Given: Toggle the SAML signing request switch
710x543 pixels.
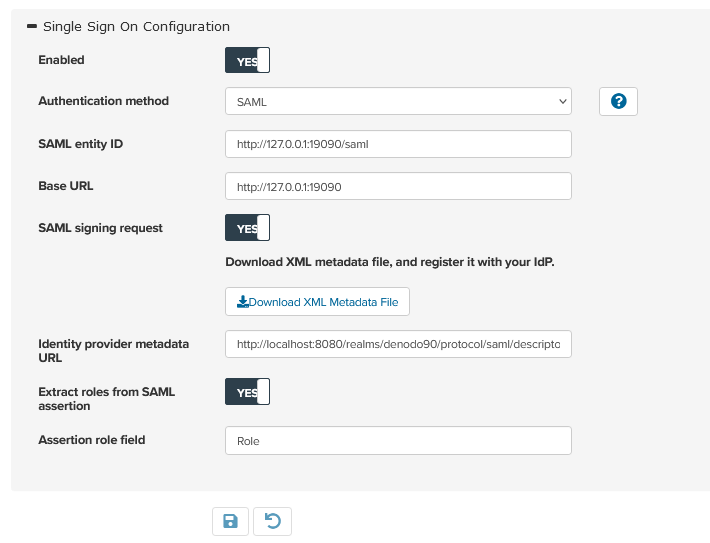Looking at the screenshot, I should 247,227.
